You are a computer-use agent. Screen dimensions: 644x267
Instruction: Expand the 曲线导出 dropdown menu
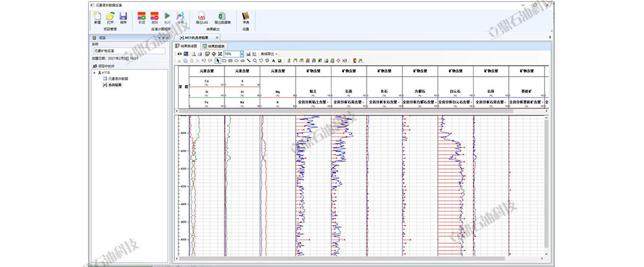pos(270,54)
